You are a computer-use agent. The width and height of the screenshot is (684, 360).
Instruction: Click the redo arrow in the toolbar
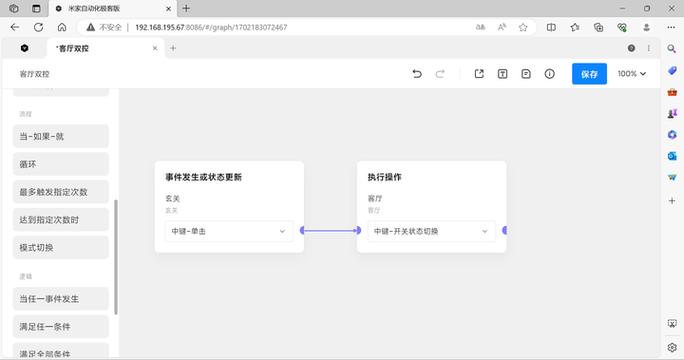440,74
